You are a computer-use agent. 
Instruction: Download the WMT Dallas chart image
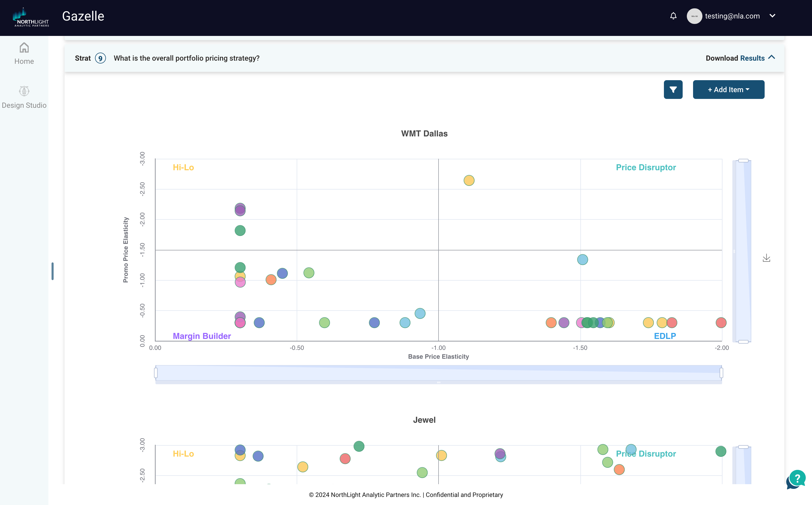pyautogui.click(x=766, y=258)
